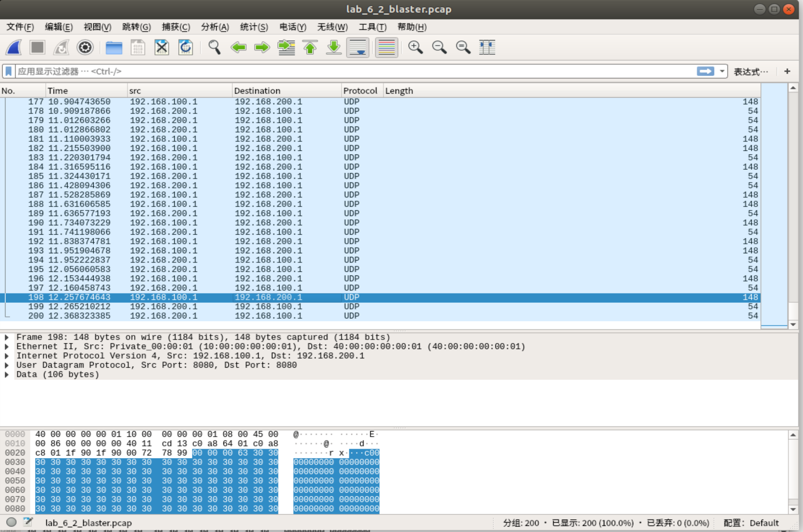This screenshot has height=532, width=803.
Task: Zoom out the main window text
Action: 439,47
